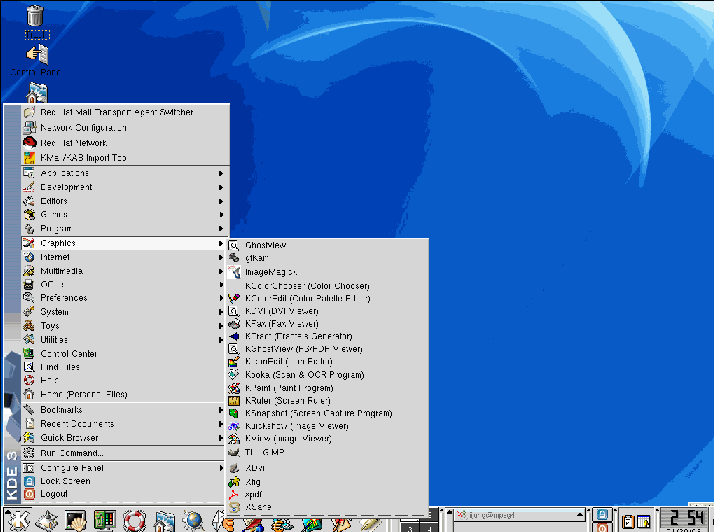714x532 pixels.
Task: Expand the System submenu
Action: coord(123,312)
